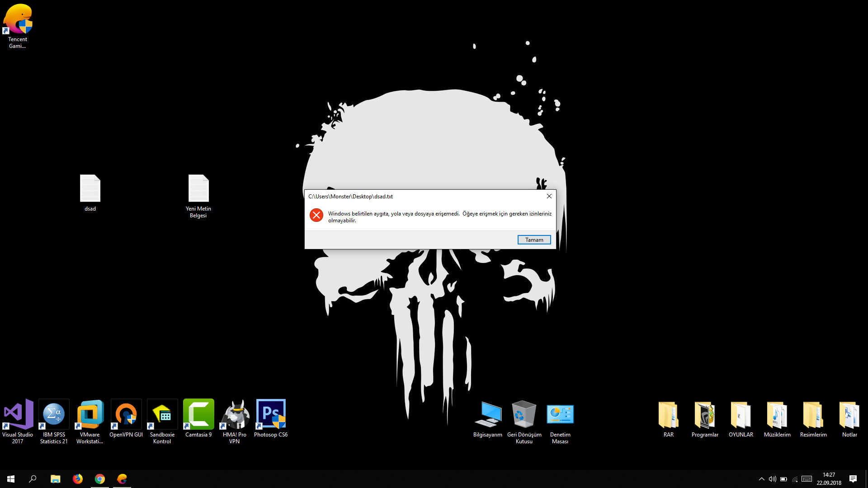The width and height of the screenshot is (868, 488).
Task: Select the Yeni Metin Belgesi file
Action: pos(198,196)
